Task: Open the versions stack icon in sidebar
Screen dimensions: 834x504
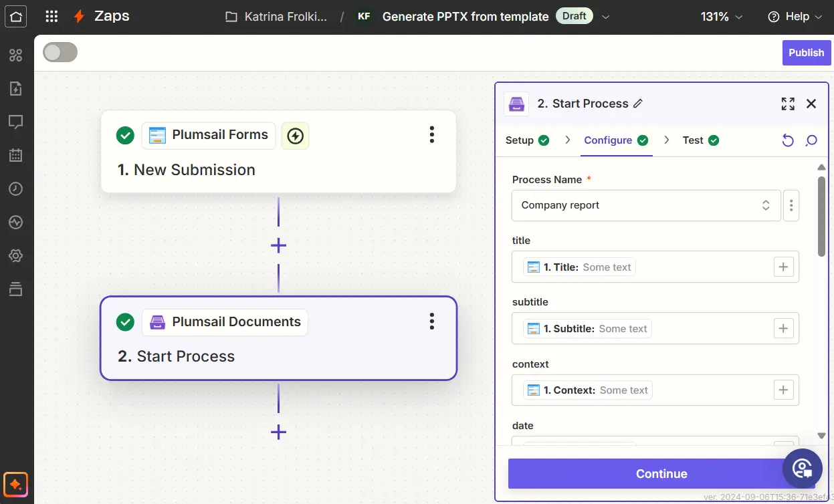Action: [16, 289]
